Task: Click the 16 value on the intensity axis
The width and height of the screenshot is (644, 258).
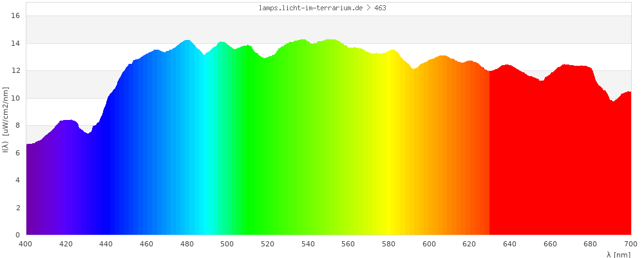Action: (x=16, y=15)
